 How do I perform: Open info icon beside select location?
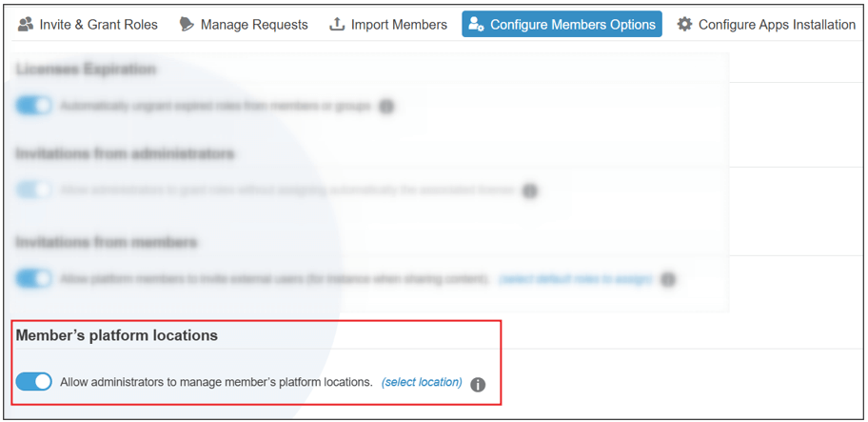[478, 384]
